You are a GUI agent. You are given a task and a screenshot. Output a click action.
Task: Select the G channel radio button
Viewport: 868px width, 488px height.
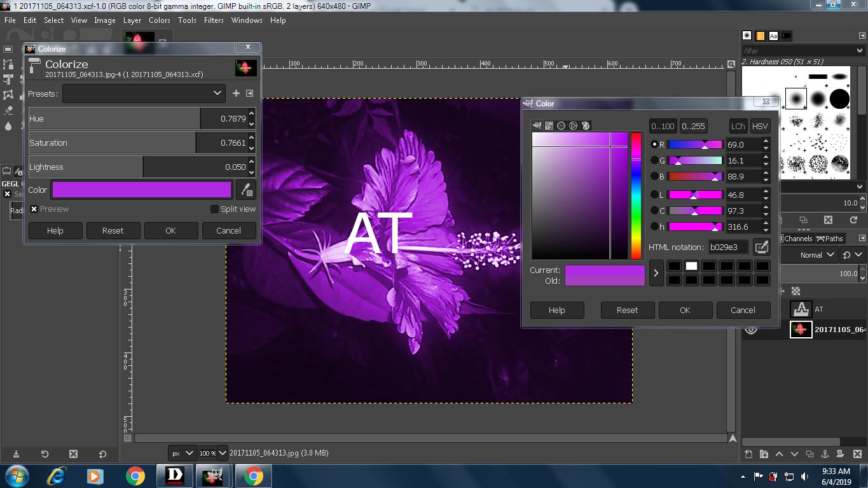click(654, 160)
